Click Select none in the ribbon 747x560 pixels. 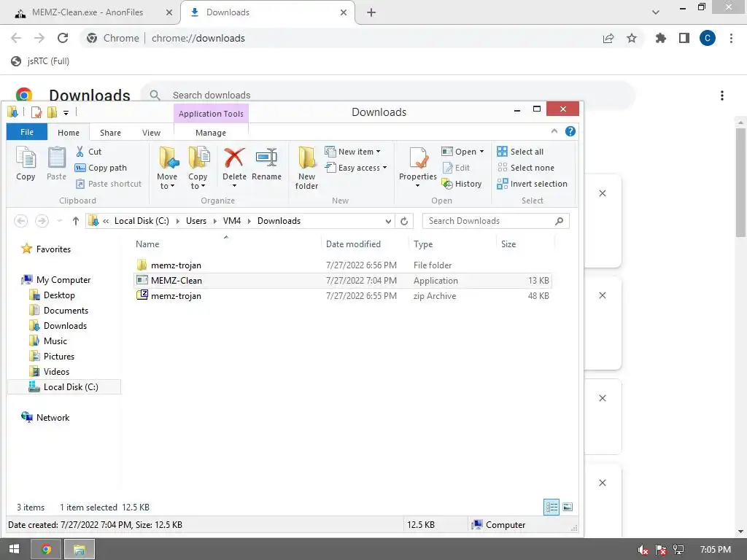click(x=526, y=168)
